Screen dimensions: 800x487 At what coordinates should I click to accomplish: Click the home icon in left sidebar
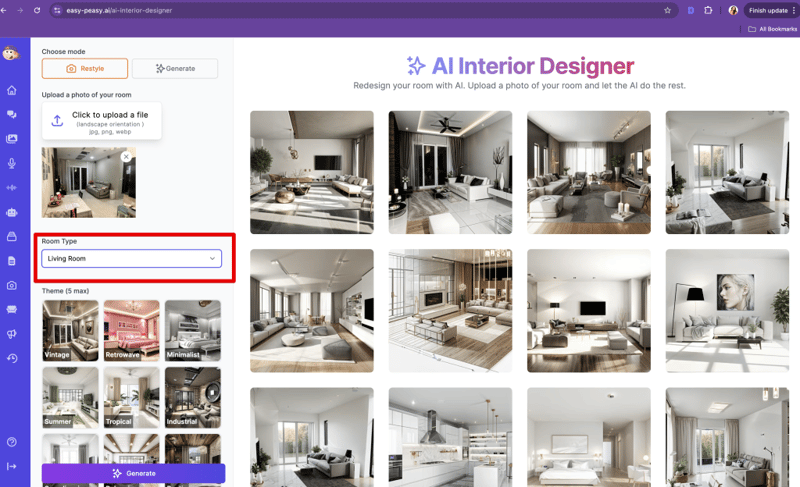click(12, 90)
